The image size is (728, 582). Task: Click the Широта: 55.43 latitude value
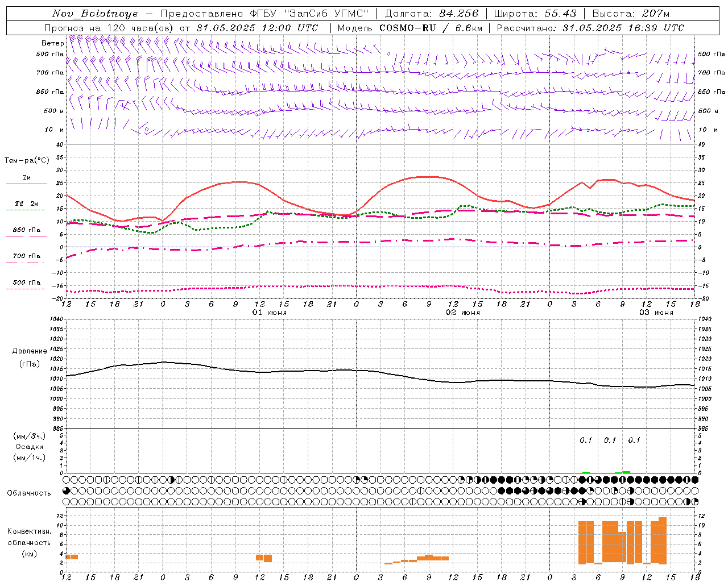click(536, 14)
